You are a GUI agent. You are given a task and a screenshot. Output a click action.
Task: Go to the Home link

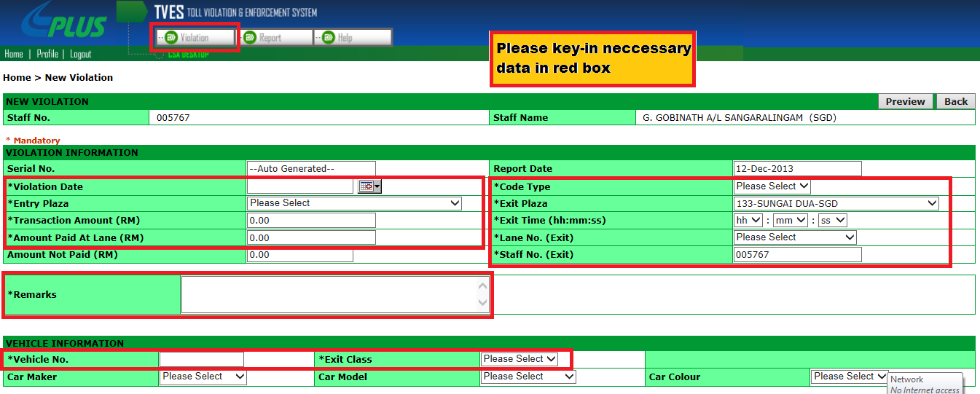point(14,54)
